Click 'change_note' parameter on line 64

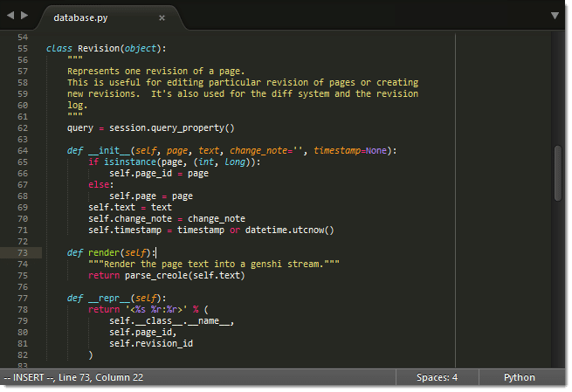click(258, 150)
